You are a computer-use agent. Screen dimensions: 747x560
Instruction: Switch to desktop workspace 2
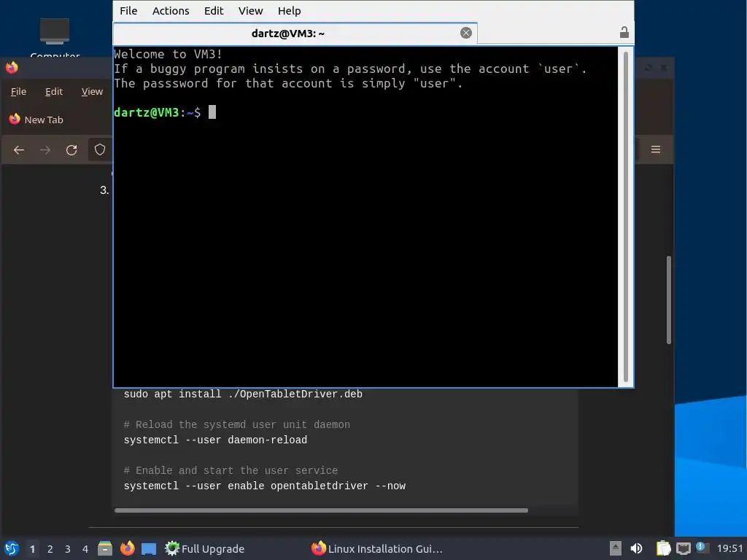50,549
